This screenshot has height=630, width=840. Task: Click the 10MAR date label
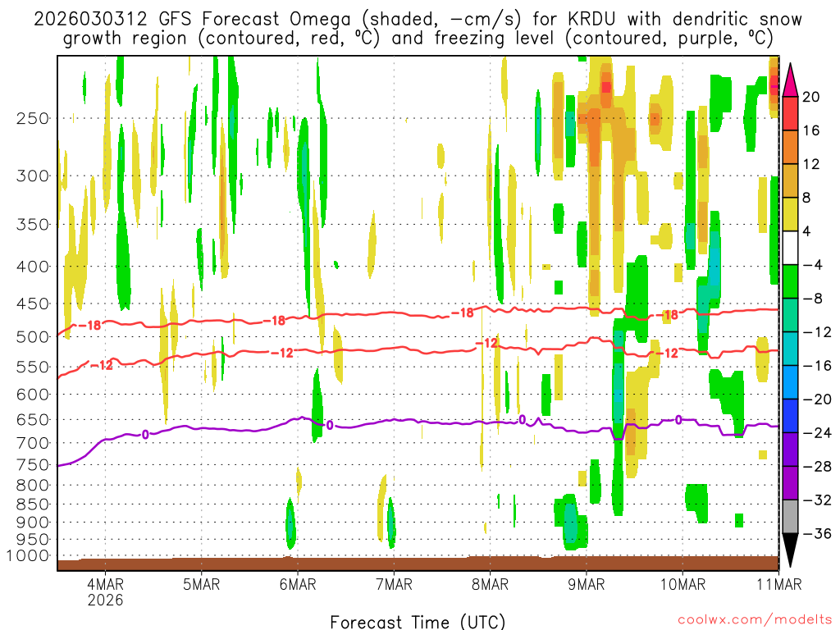682,584
